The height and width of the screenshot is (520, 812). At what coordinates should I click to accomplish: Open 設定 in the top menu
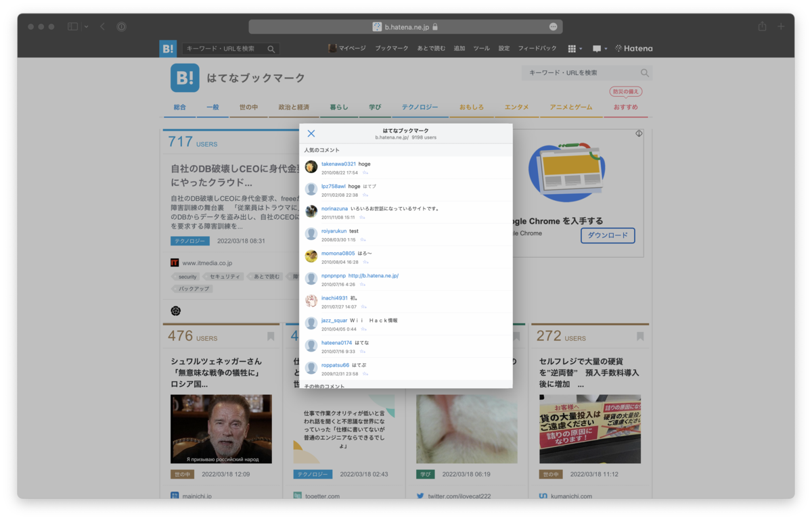[504, 49]
